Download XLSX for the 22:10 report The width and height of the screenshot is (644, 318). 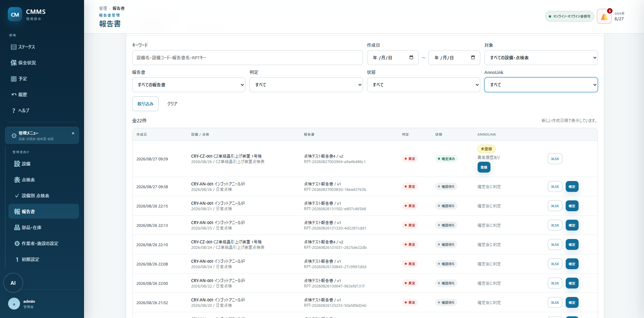[x=555, y=244]
